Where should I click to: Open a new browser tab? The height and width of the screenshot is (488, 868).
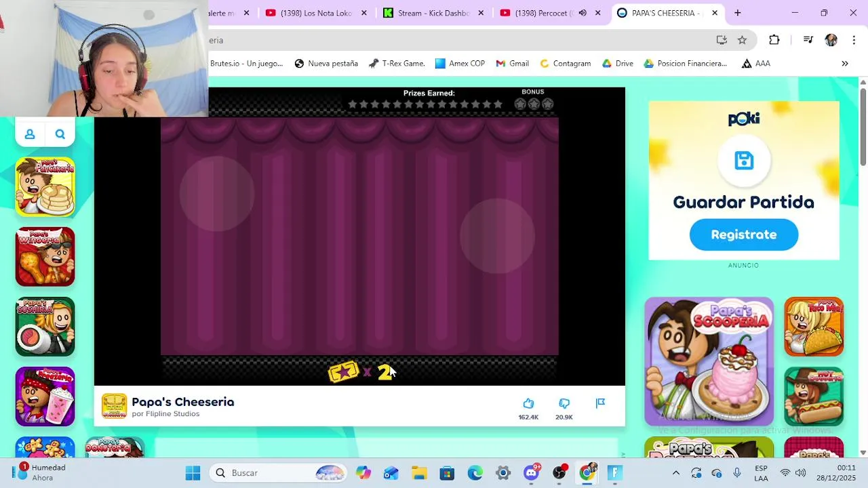pos(738,13)
